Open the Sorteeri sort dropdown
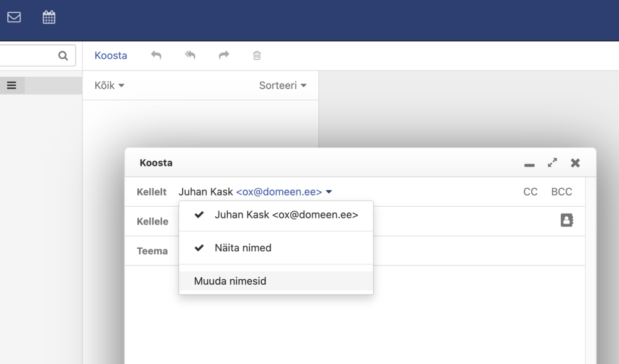The width and height of the screenshot is (619, 364). click(x=283, y=85)
